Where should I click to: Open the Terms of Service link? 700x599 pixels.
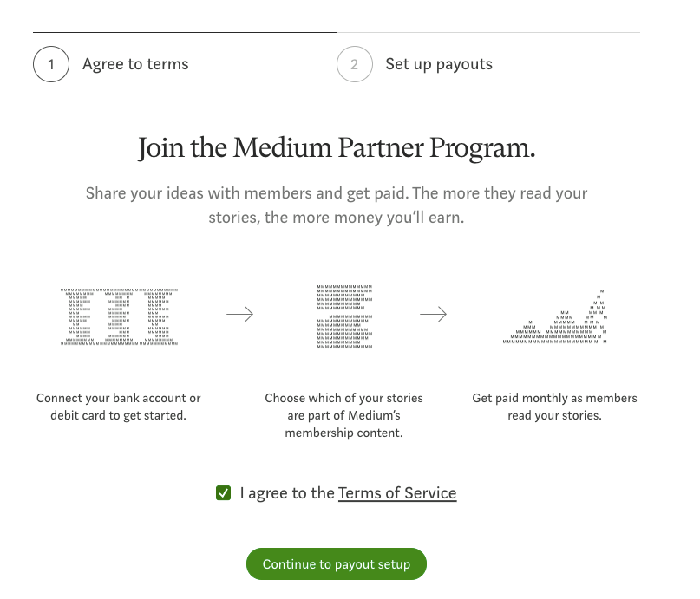397,492
